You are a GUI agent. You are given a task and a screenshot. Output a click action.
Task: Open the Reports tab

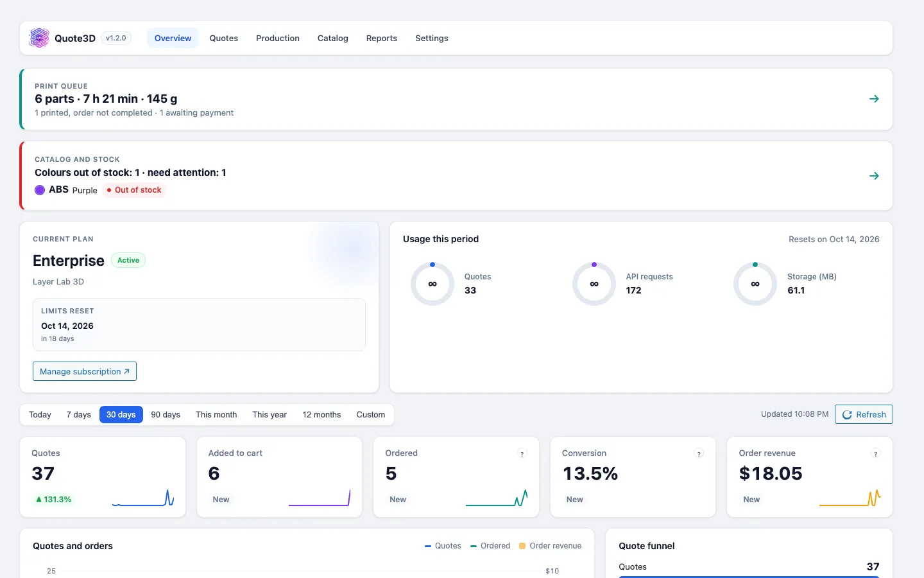[x=382, y=38]
